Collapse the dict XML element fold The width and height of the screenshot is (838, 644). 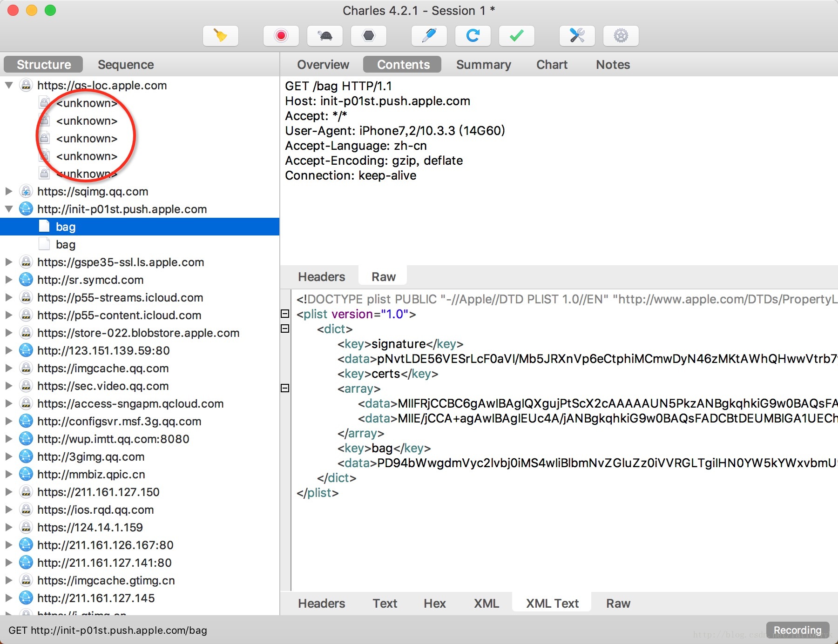click(285, 329)
